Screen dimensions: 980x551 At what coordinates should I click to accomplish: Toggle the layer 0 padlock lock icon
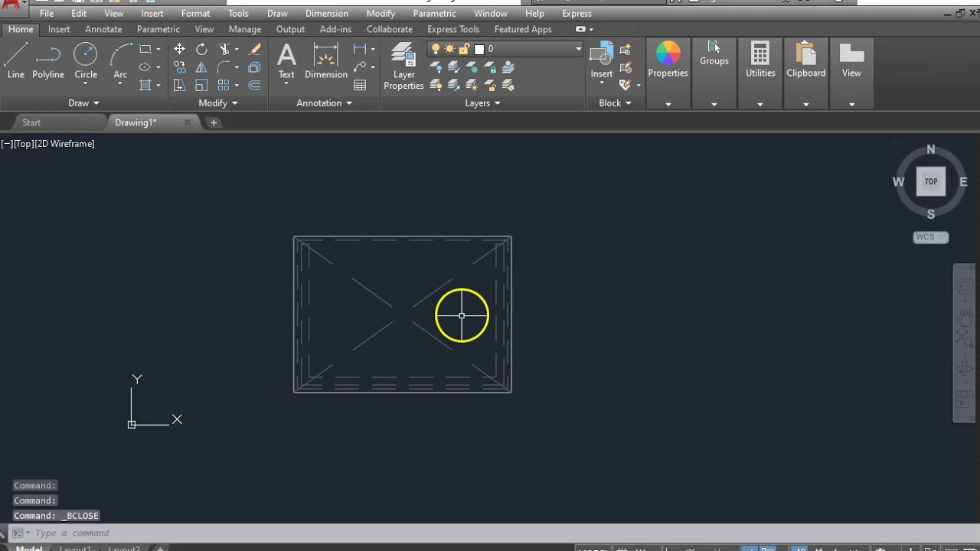pos(463,49)
